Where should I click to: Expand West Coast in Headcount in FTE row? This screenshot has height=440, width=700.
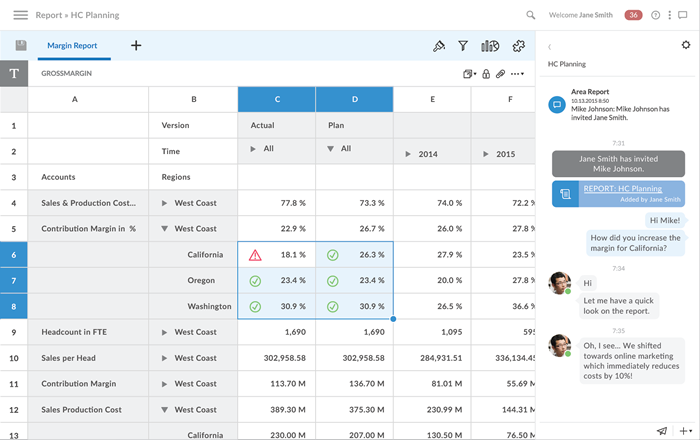coord(165,332)
